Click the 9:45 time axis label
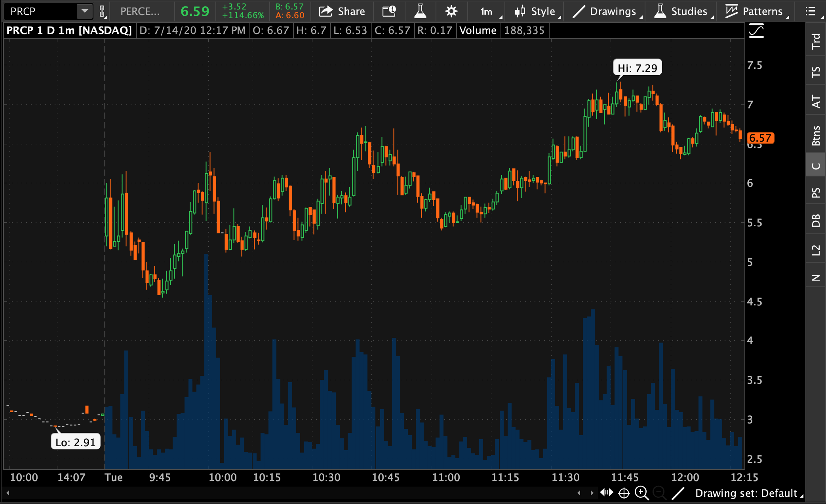This screenshot has width=826, height=504. [160, 477]
